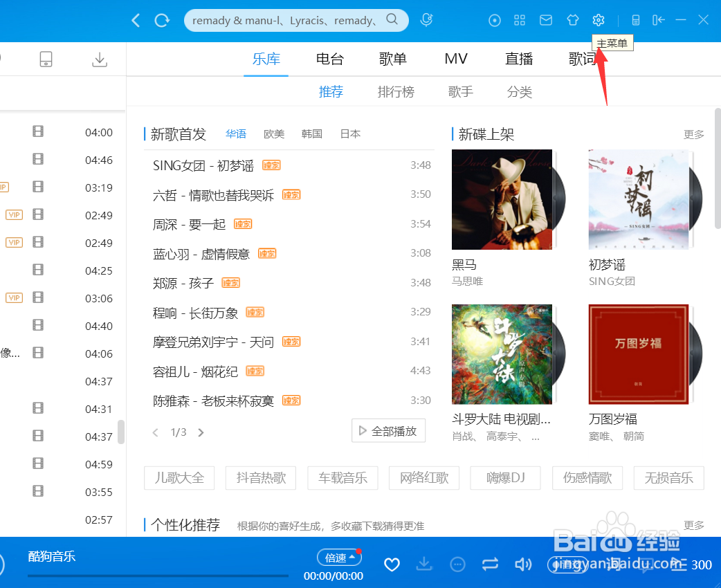
Task: Open the mobile device tab icon in sidebar
Action: point(46,59)
